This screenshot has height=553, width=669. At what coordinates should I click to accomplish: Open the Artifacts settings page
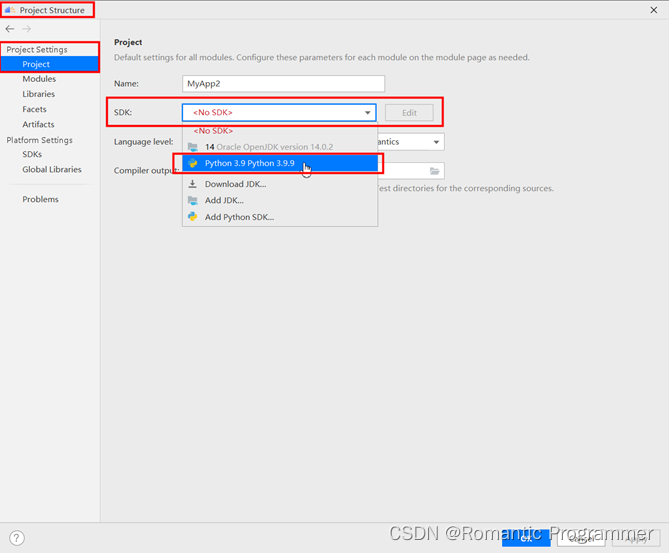[38, 124]
